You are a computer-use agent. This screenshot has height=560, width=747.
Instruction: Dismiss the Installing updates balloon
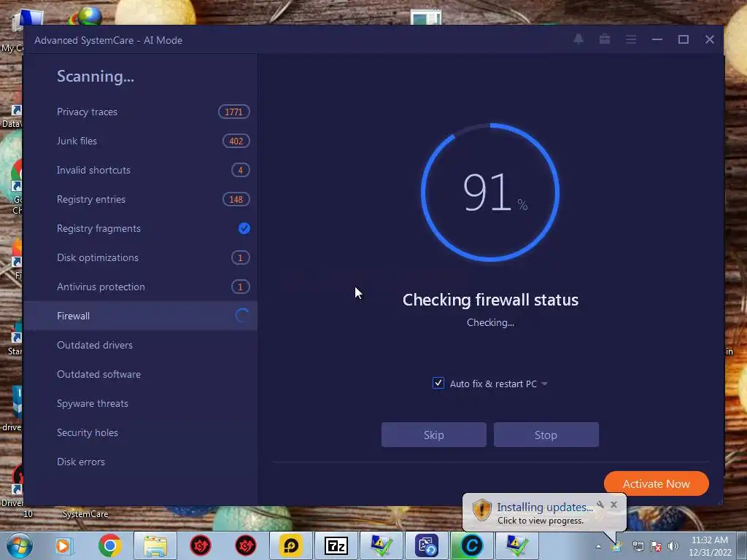pyautogui.click(x=614, y=505)
